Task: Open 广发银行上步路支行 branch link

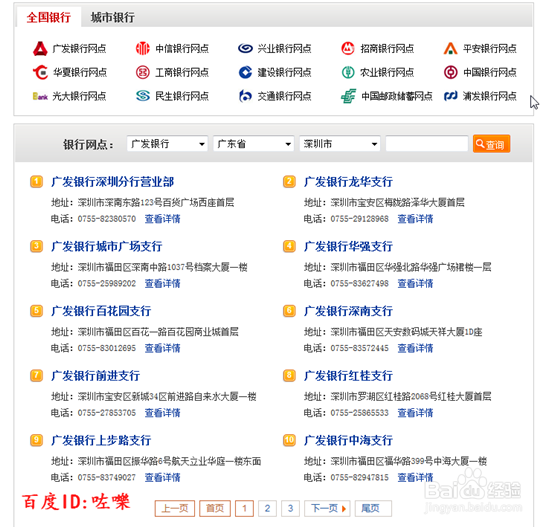Action: tap(101, 440)
